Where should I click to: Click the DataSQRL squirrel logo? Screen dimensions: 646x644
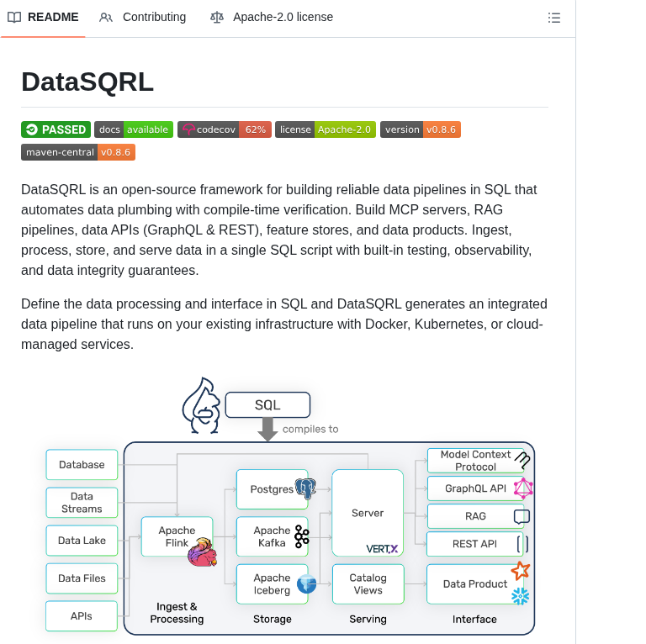point(202,406)
